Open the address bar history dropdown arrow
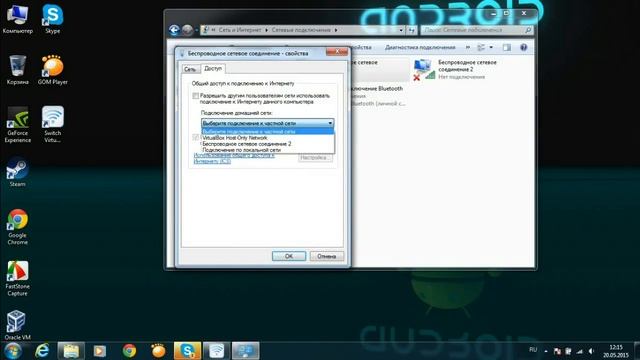This screenshot has width=640, height=360. (x=401, y=30)
